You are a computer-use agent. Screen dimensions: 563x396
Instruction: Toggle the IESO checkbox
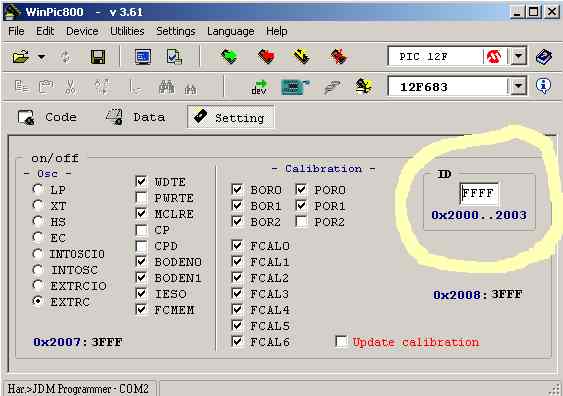tap(141, 293)
